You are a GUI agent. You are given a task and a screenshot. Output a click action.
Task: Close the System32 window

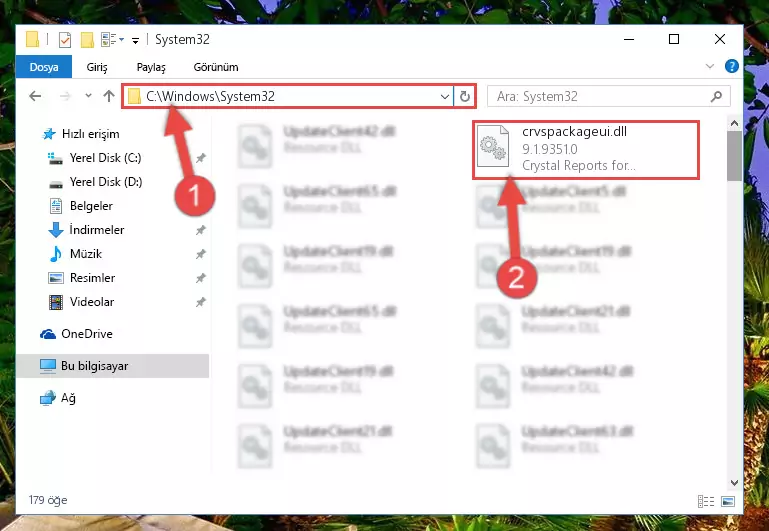coord(719,39)
